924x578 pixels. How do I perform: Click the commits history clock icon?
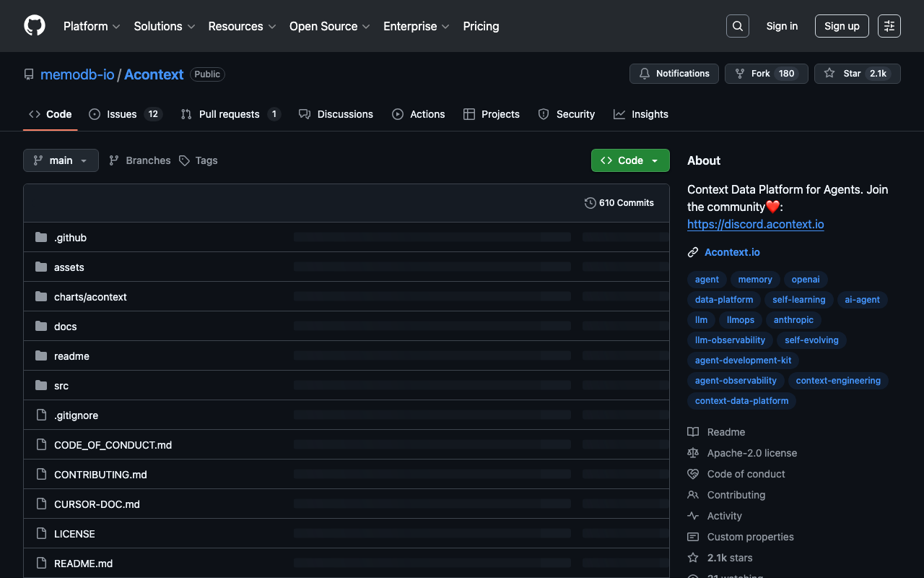[x=590, y=203]
